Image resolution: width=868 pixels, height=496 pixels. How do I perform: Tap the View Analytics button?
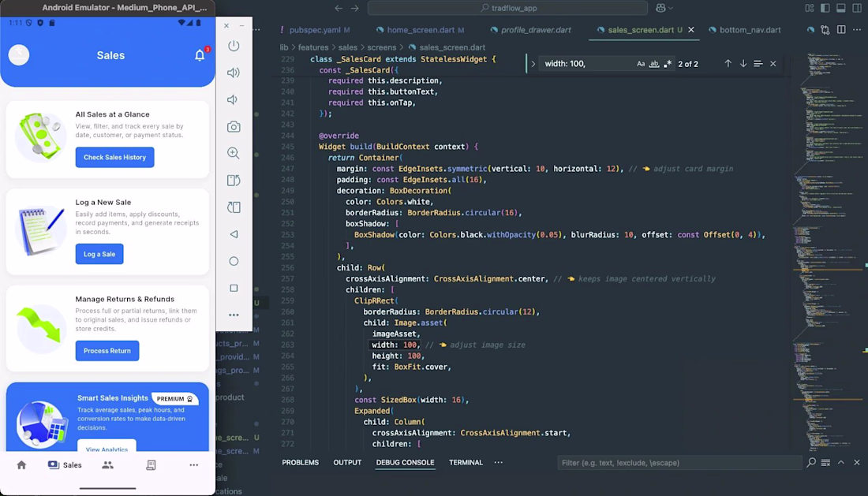point(107,447)
